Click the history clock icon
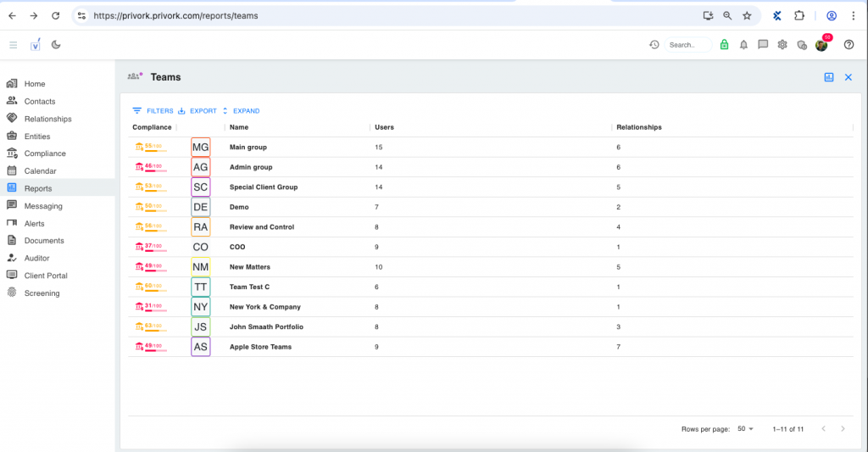The height and width of the screenshot is (452, 868). click(x=654, y=45)
